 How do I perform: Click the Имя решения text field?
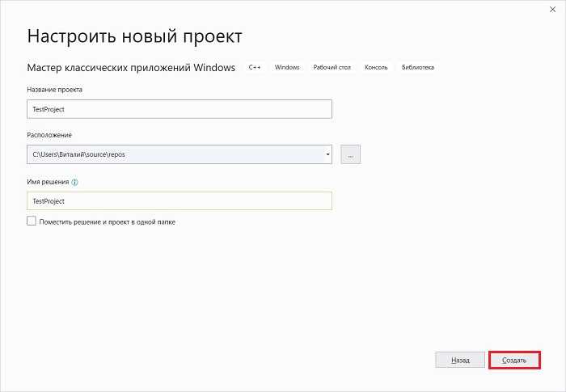(x=180, y=200)
